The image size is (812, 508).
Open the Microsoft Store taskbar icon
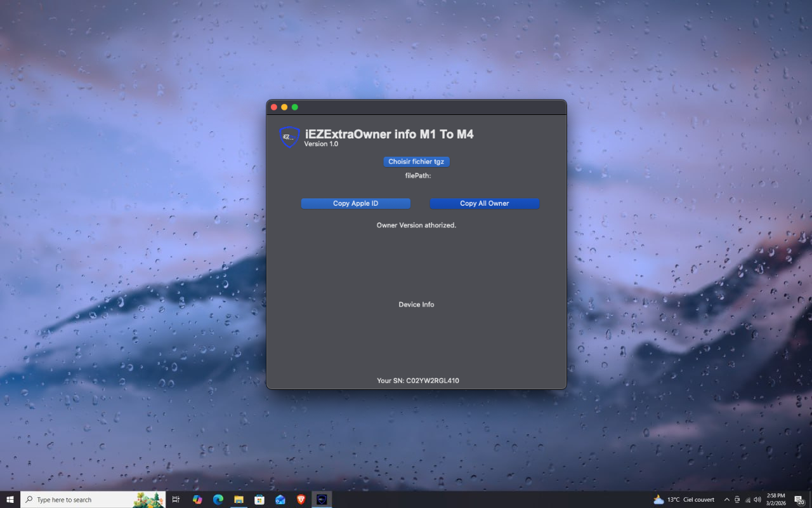[x=259, y=500]
